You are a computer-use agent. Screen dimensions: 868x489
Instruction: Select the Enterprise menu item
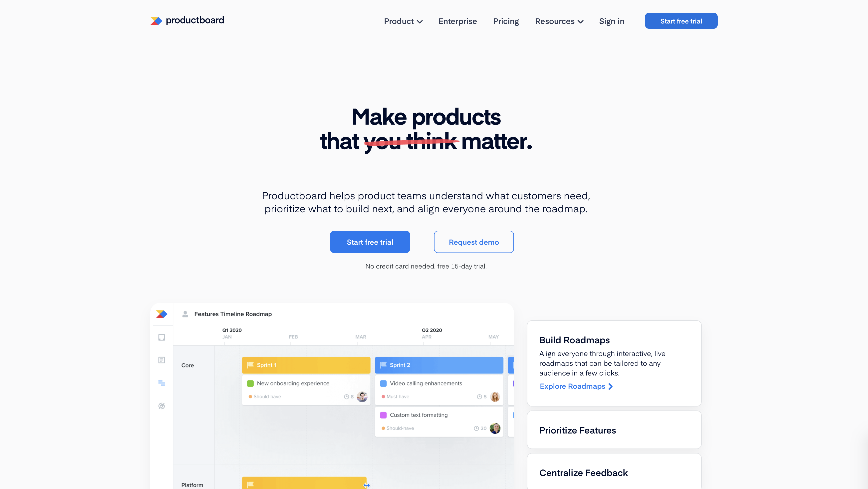pos(457,21)
